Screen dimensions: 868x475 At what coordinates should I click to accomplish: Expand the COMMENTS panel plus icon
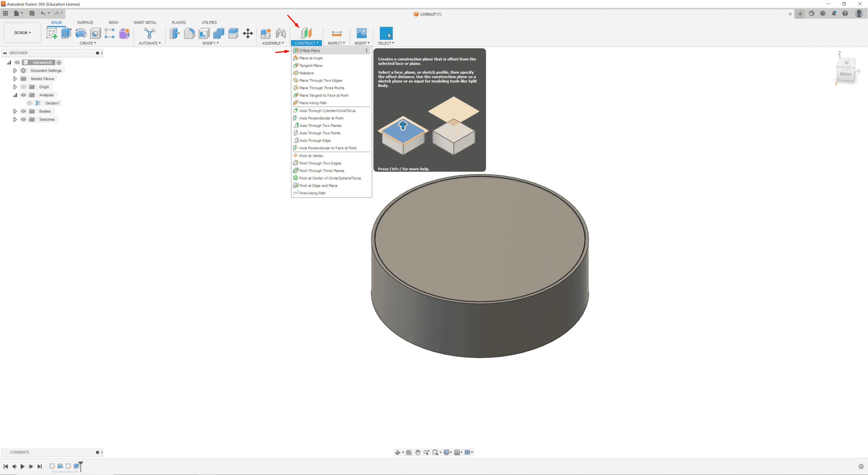tap(97, 452)
